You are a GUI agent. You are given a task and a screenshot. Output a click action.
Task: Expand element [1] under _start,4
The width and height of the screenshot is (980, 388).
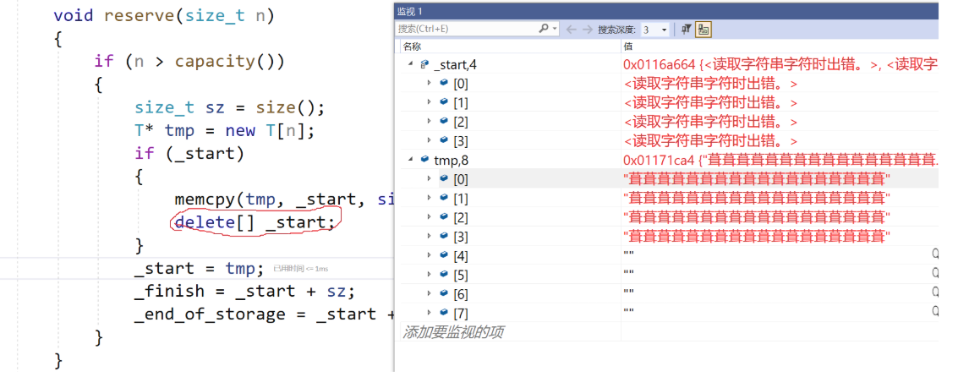click(429, 101)
